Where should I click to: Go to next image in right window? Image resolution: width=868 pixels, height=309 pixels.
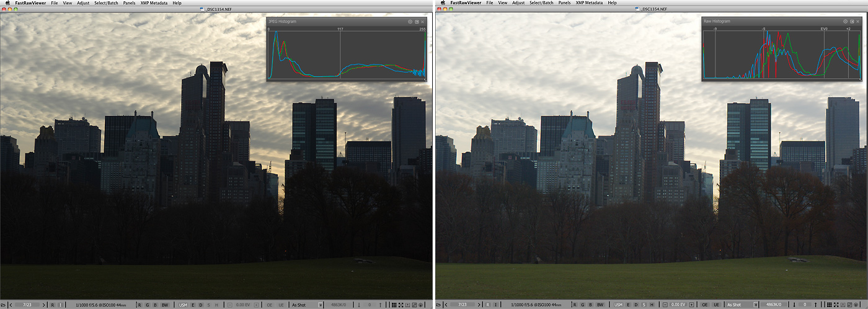(479, 305)
